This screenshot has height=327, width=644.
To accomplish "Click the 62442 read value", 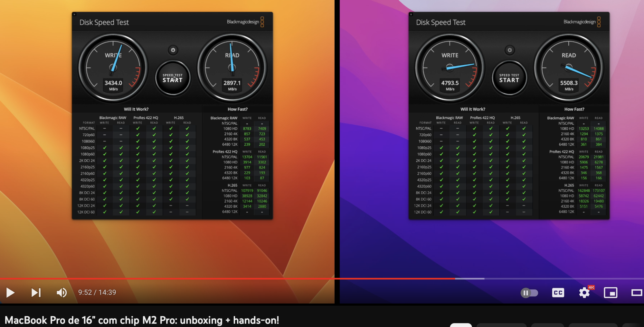I will pos(599,196).
